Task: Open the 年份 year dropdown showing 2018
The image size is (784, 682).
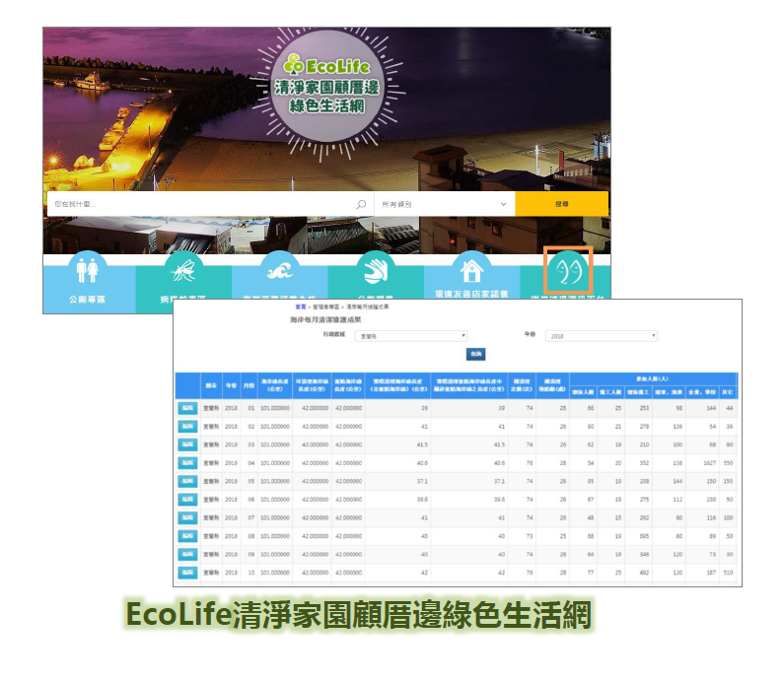Action: tap(602, 336)
